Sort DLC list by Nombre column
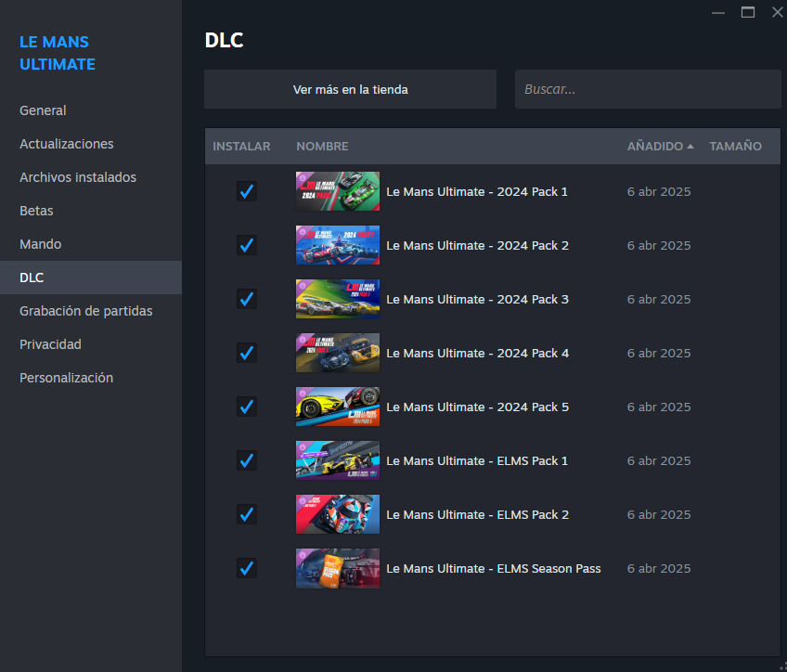The width and height of the screenshot is (787, 672). 322,147
